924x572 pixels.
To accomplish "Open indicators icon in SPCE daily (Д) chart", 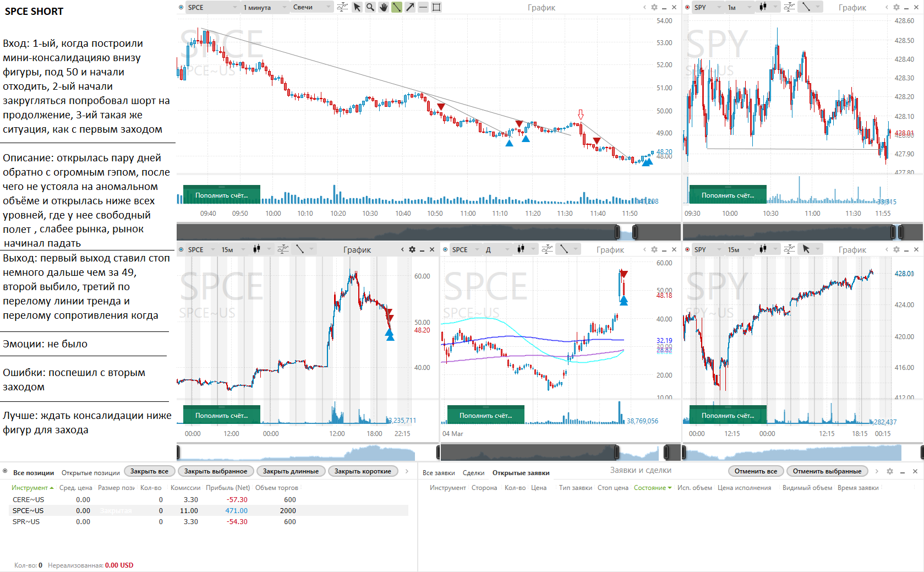I will pos(547,249).
